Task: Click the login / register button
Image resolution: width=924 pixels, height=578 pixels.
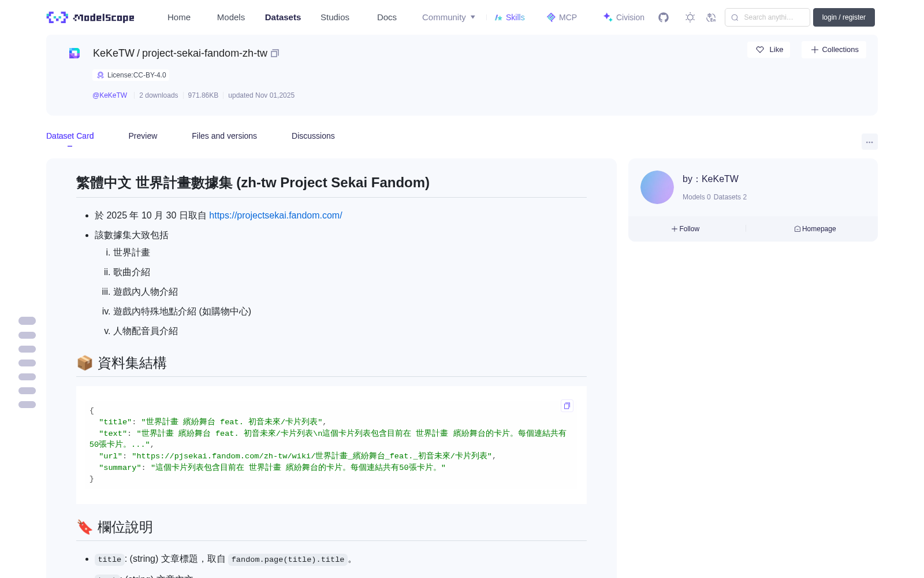Action: pos(844,17)
